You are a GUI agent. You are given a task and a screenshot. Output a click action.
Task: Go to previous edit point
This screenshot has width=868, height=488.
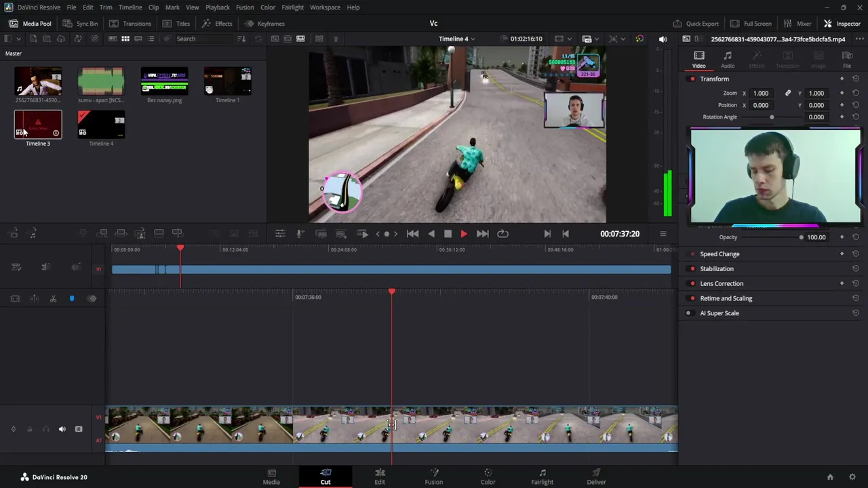pos(566,234)
